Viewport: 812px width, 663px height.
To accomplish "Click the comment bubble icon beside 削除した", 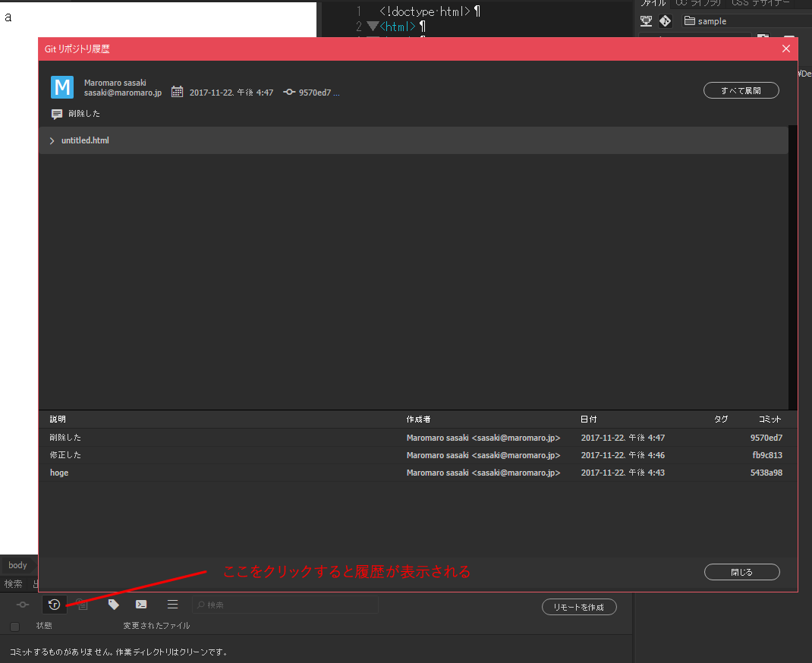I will (57, 114).
